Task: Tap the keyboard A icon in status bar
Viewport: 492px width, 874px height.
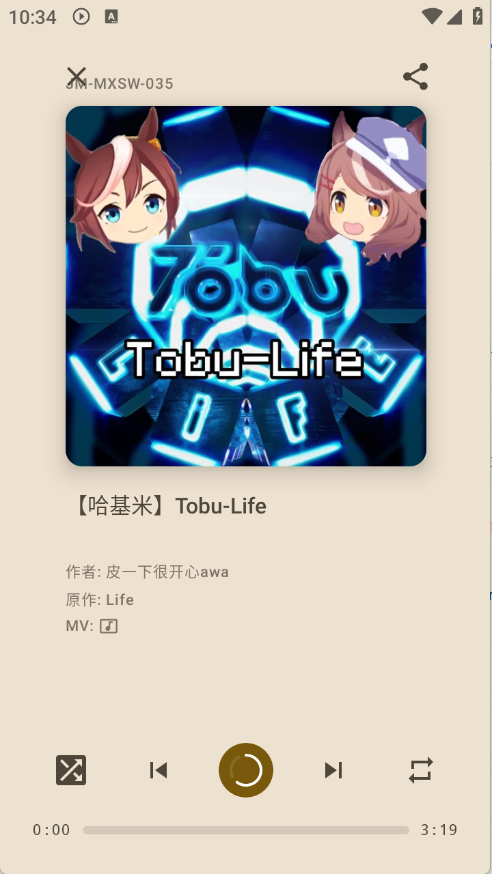Action: (111, 17)
